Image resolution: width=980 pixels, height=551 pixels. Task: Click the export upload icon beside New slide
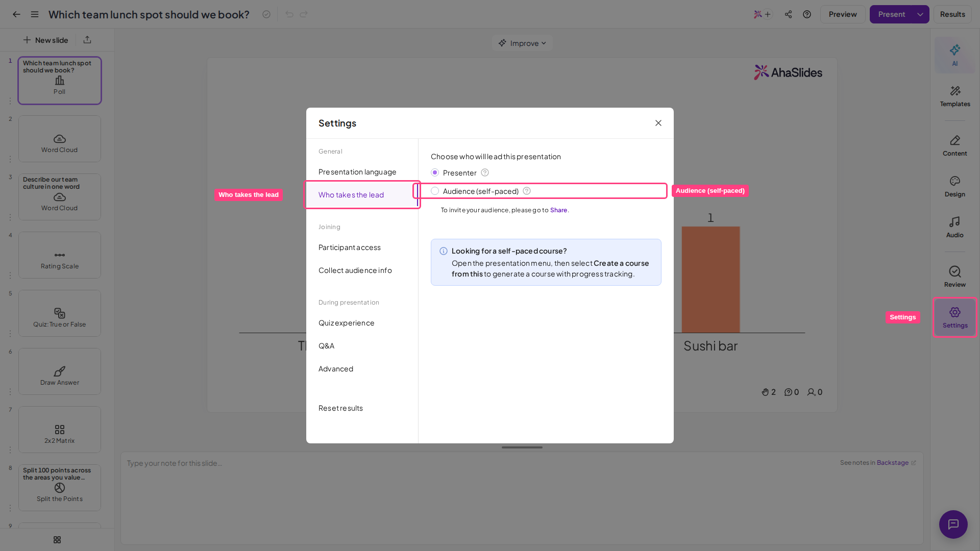coord(87,40)
